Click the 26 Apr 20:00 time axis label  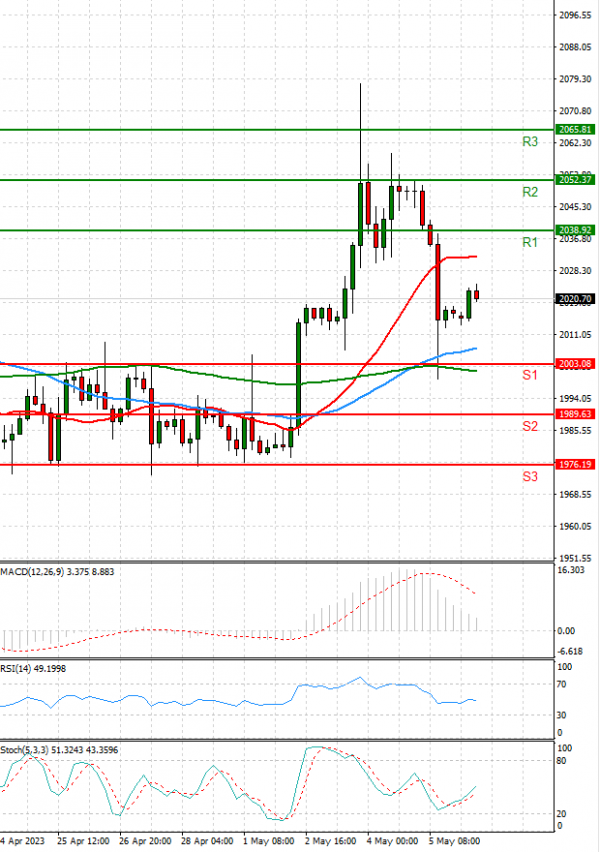click(x=145, y=841)
